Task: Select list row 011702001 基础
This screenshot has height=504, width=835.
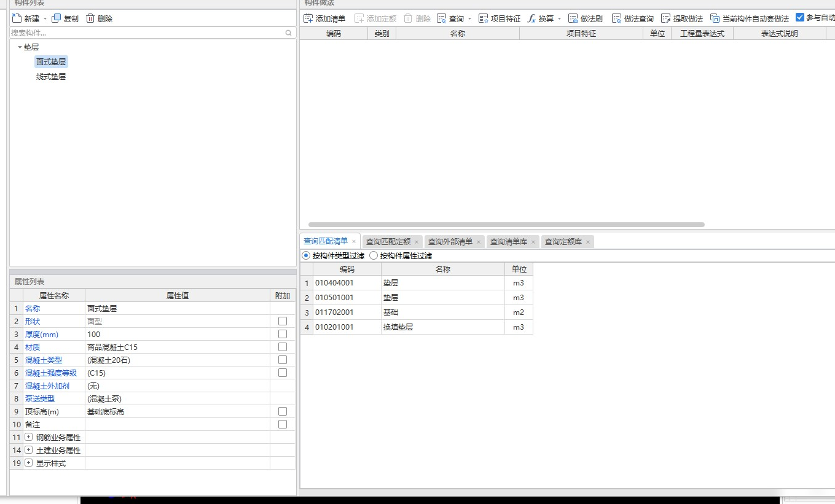Action: (x=417, y=312)
